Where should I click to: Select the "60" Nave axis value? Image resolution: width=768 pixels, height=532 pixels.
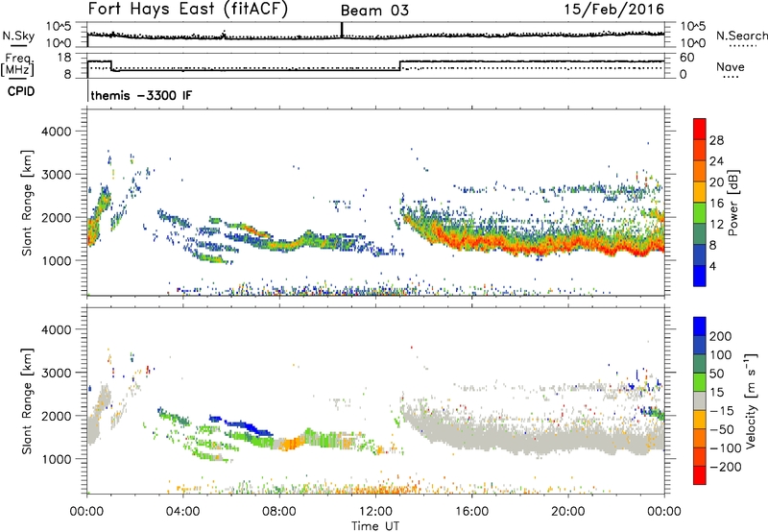pyautogui.click(x=687, y=58)
